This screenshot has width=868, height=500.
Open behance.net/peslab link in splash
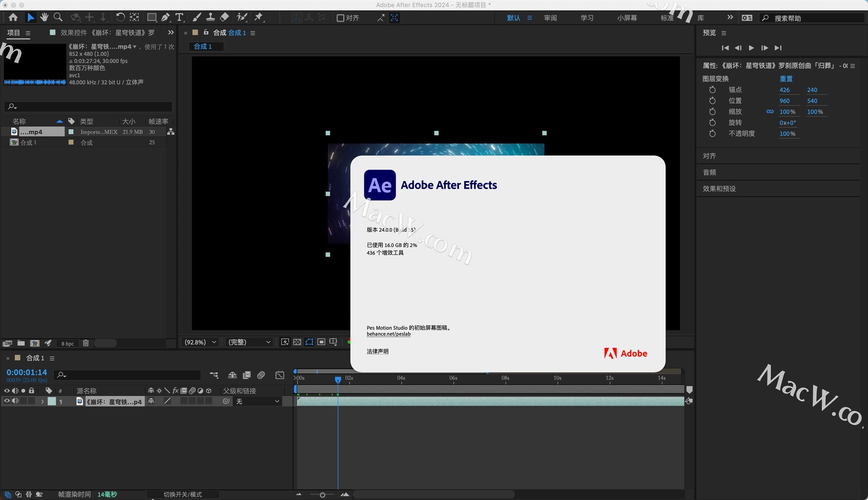click(x=389, y=334)
